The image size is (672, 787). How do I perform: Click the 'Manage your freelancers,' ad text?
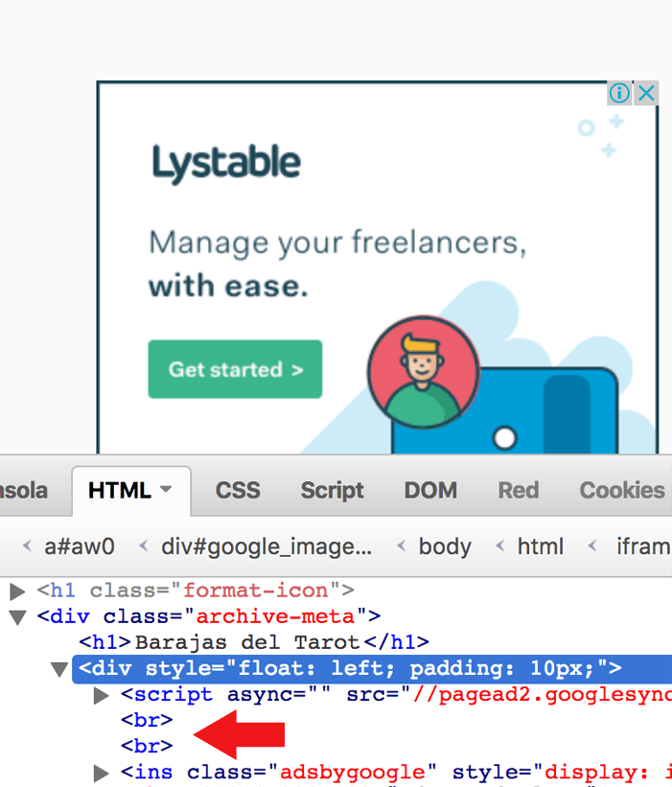[x=337, y=244]
